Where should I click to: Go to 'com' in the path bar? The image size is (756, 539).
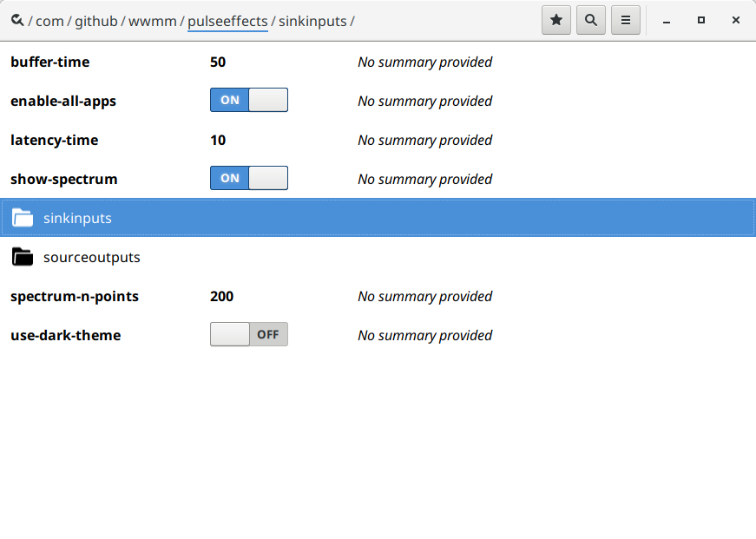pos(49,21)
